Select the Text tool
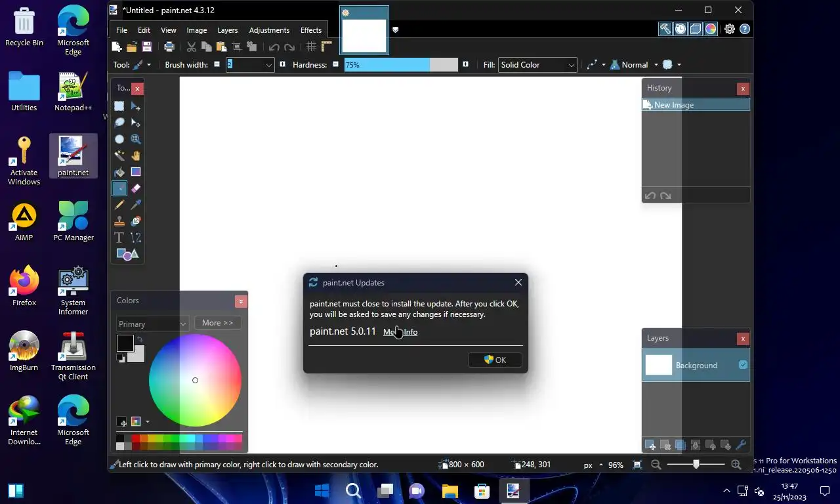 pos(119,238)
